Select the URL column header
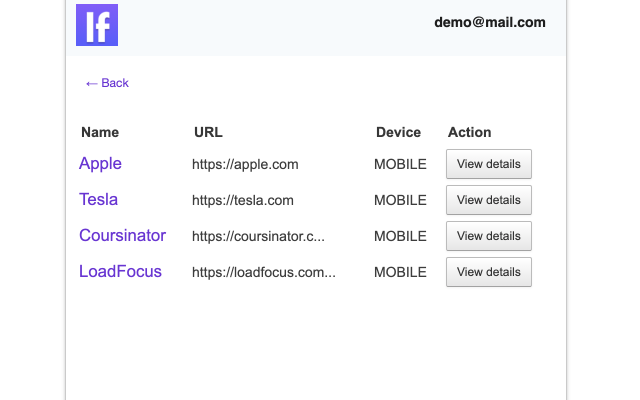640x400 pixels. tap(208, 132)
